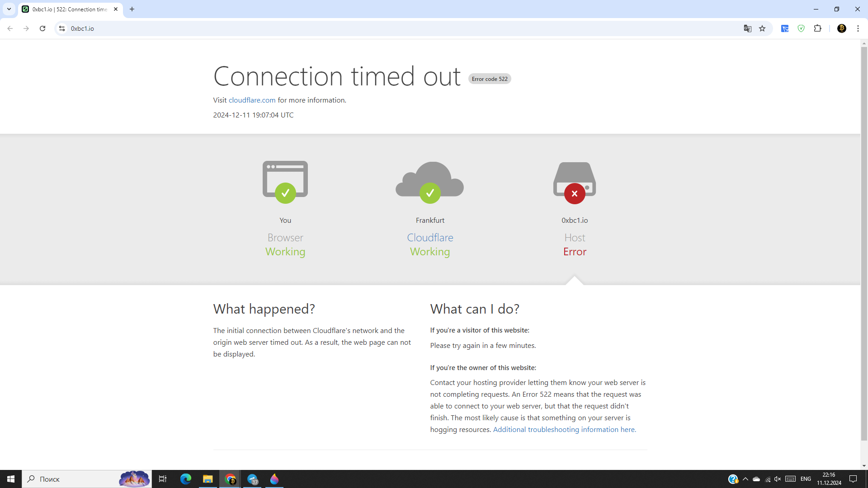Screen dimensions: 868x488
Task: Click the Error code 522 badge
Action: click(490, 79)
